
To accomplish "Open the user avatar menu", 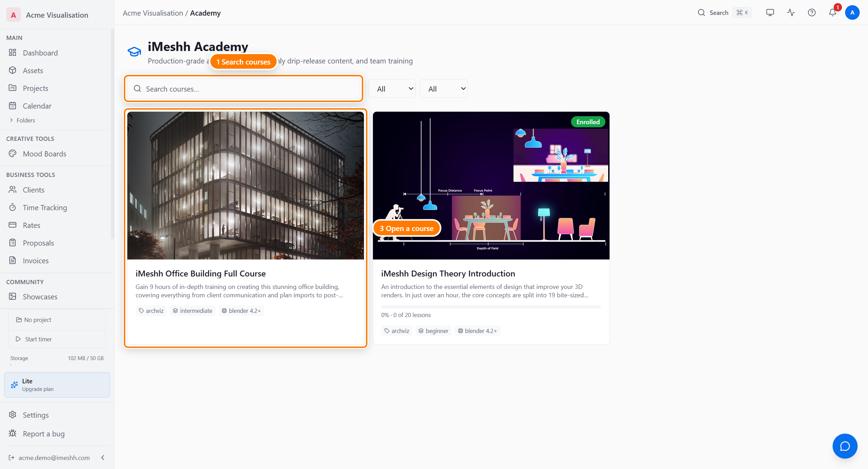I will [x=852, y=13].
